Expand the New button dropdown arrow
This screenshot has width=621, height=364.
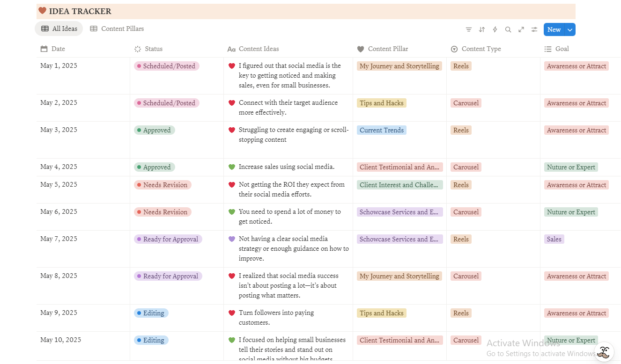tap(569, 29)
